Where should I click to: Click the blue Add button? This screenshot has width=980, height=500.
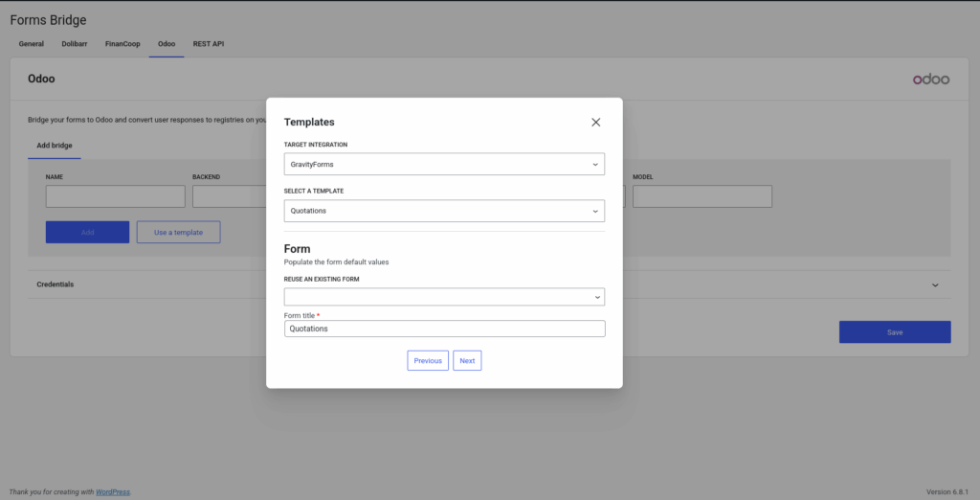point(87,232)
